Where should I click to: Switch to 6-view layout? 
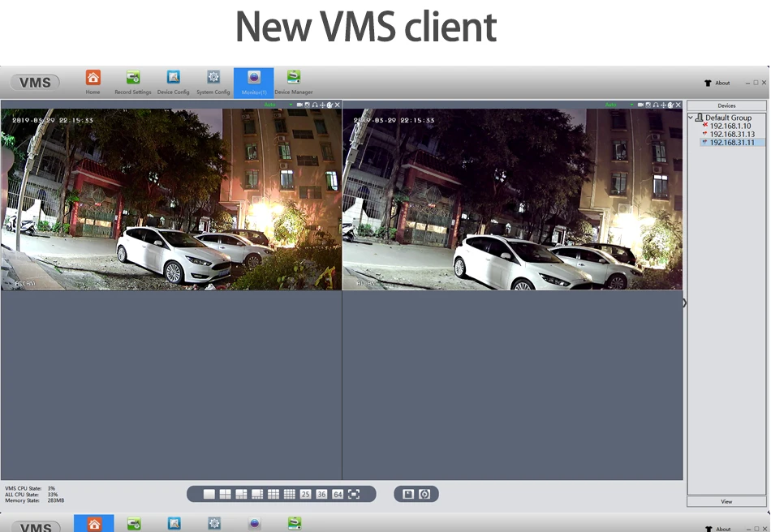[x=241, y=494]
